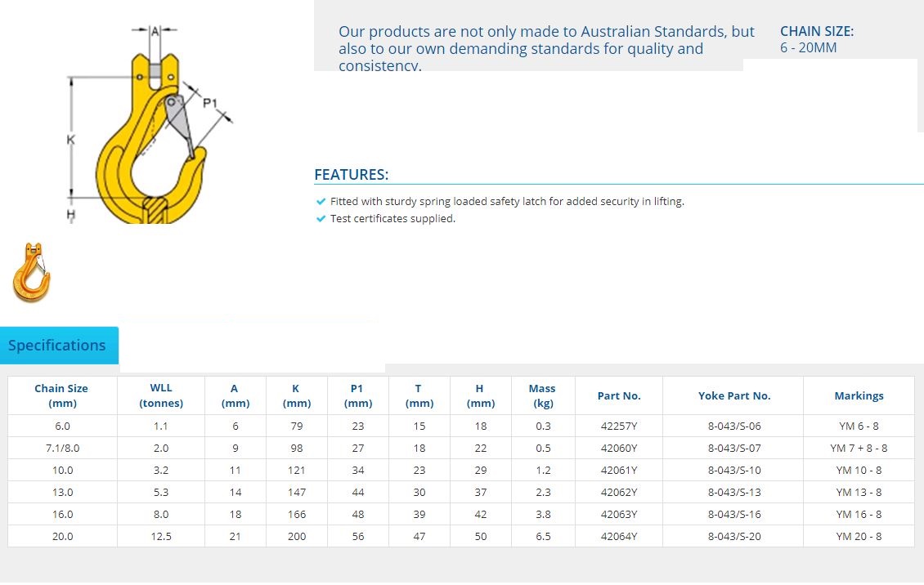Click the K value 121

(x=296, y=471)
